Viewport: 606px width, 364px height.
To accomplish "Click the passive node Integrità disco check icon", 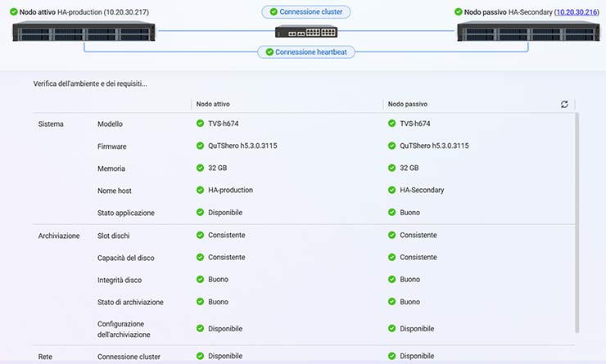I will tap(392, 279).
